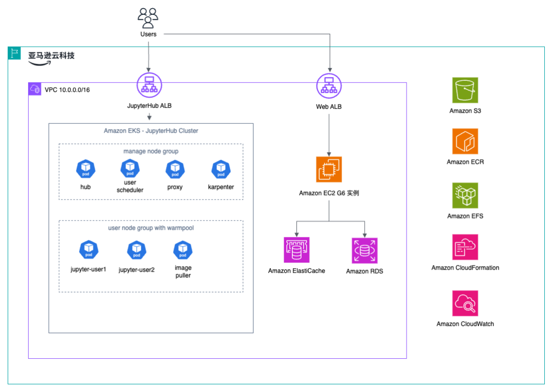Select the image puller pod icon
Image resolution: width=553 pixels, height=392 pixels.
(183, 250)
